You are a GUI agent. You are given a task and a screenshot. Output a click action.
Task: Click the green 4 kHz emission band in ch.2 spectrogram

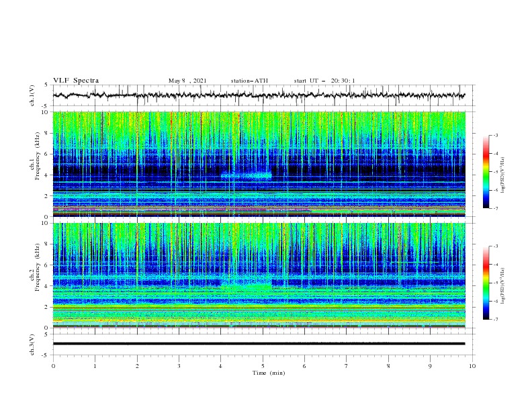(247, 287)
